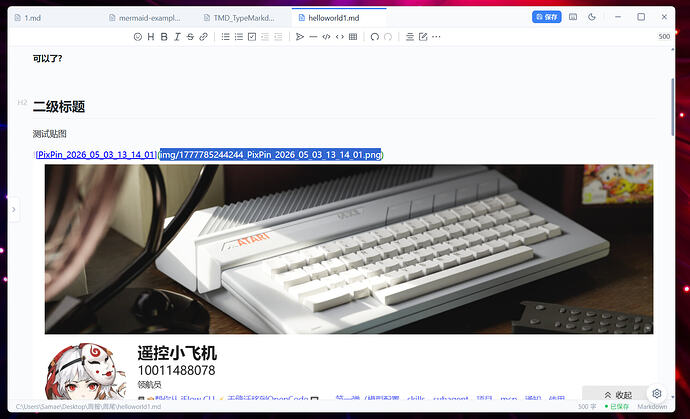Insert a task checkbox list

[252, 37]
